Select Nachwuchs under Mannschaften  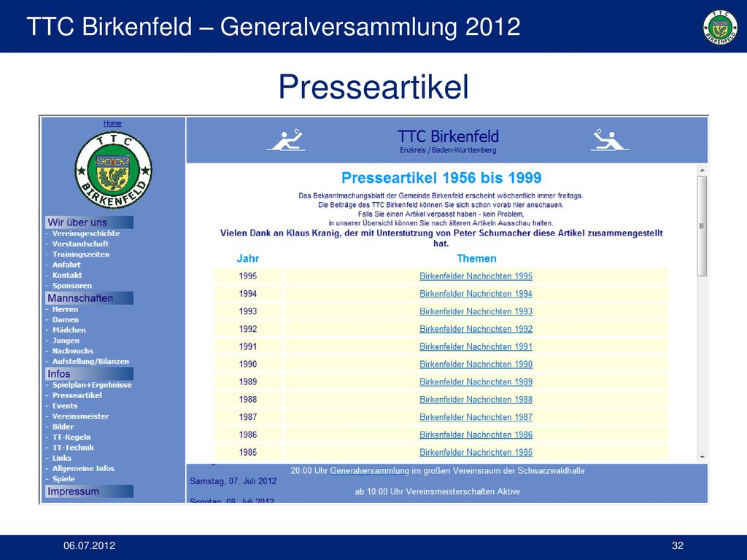point(72,351)
